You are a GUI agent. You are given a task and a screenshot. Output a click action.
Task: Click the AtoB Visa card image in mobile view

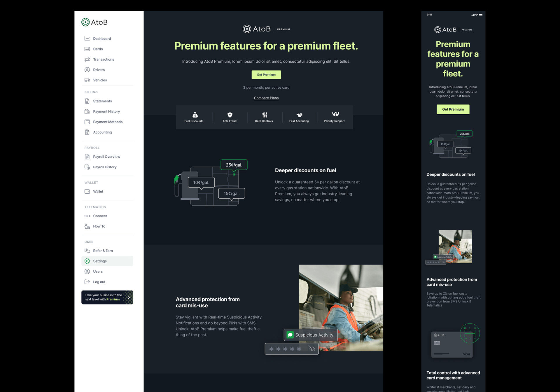[452, 344]
